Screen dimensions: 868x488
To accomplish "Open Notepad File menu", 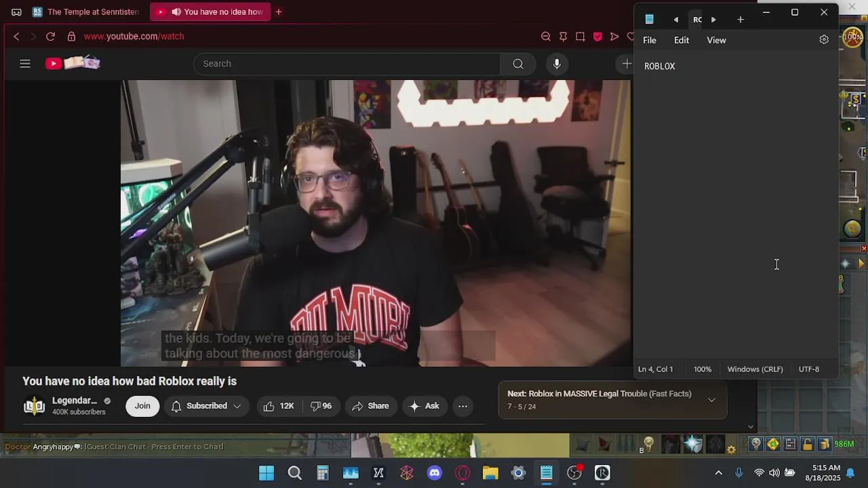I will click(x=650, y=41).
